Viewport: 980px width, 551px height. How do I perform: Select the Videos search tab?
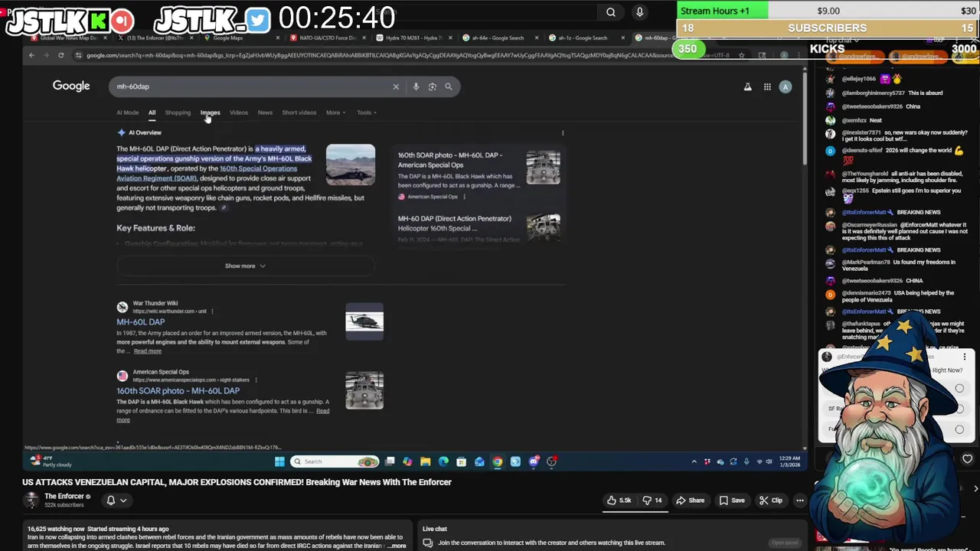pyautogui.click(x=239, y=112)
